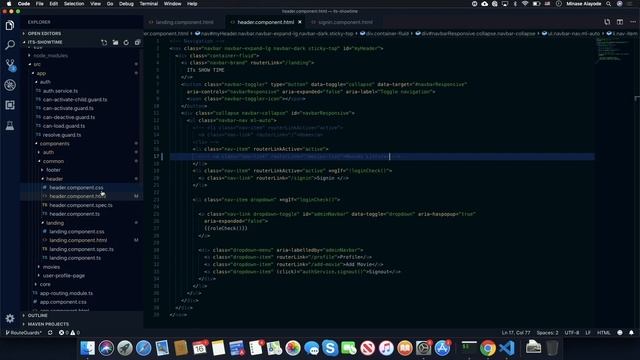Click Ln 17, Col 77 cursor position
640x360 pixels.
[516, 333]
